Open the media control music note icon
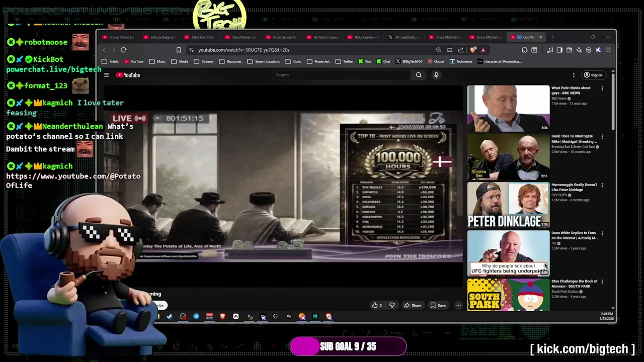The height and width of the screenshot is (362, 644). (550, 50)
